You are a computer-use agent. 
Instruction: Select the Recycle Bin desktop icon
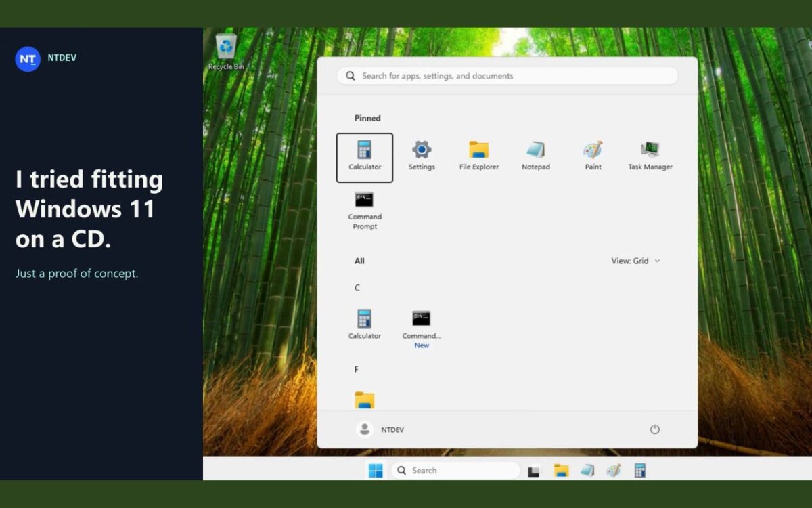point(226,52)
